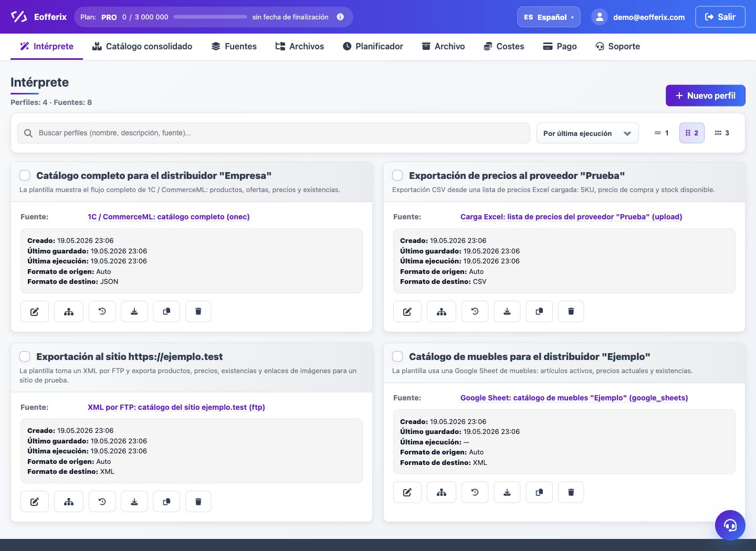Click the plan usage progress bar
Image resolution: width=756 pixels, height=551 pixels.
210,17
